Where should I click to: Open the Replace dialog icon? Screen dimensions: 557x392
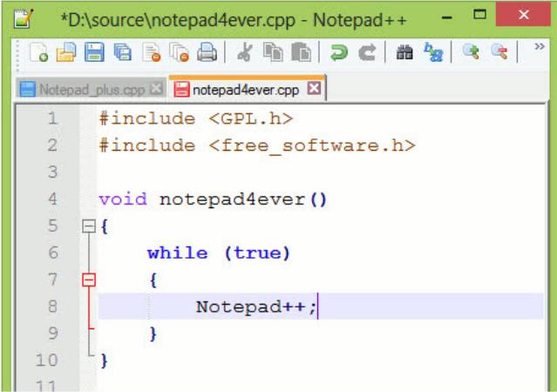[x=432, y=53]
